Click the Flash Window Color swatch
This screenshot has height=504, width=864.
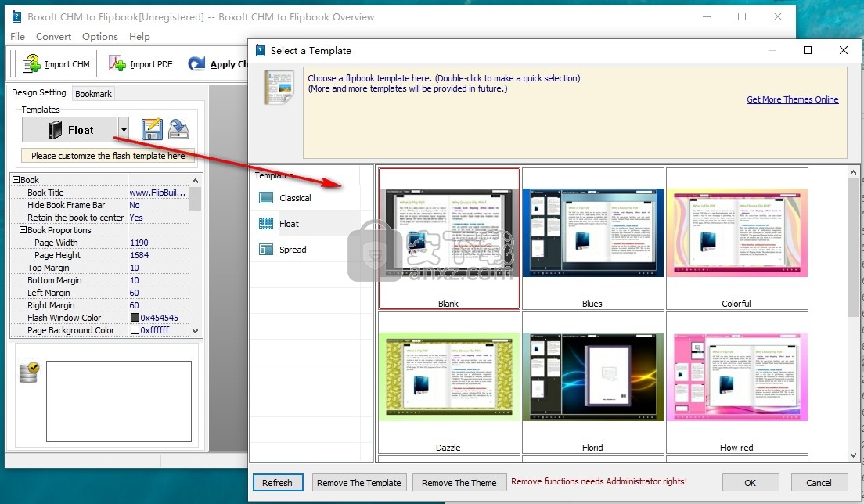135,317
